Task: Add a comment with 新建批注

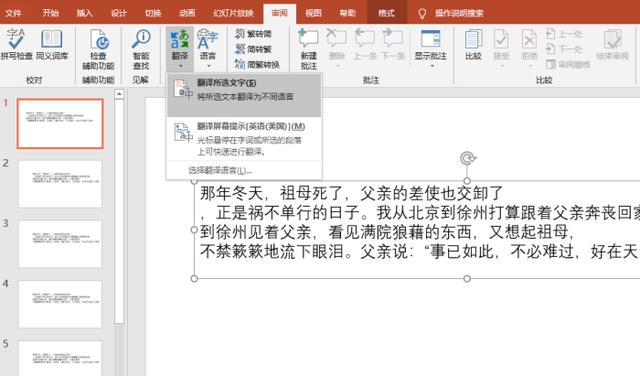Action: [x=309, y=49]
